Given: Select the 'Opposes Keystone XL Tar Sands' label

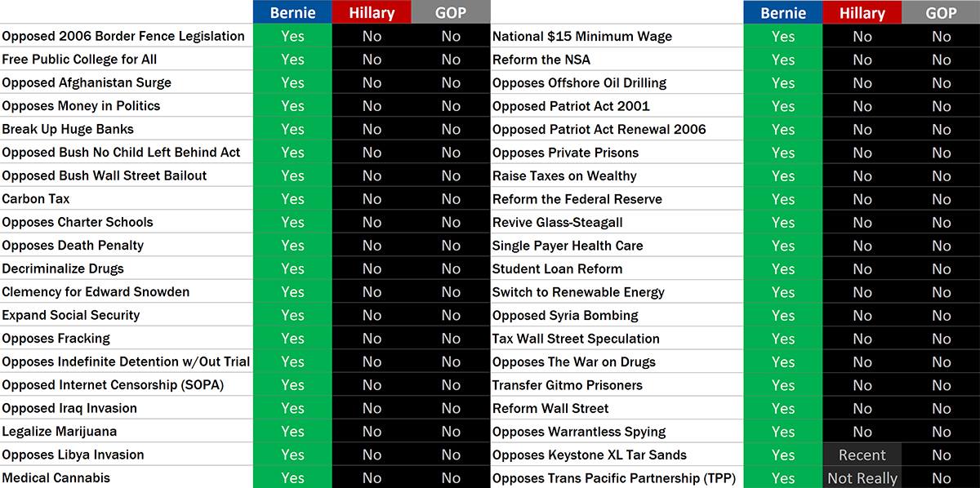Looking at the screenshot, I should coord(590,455).
